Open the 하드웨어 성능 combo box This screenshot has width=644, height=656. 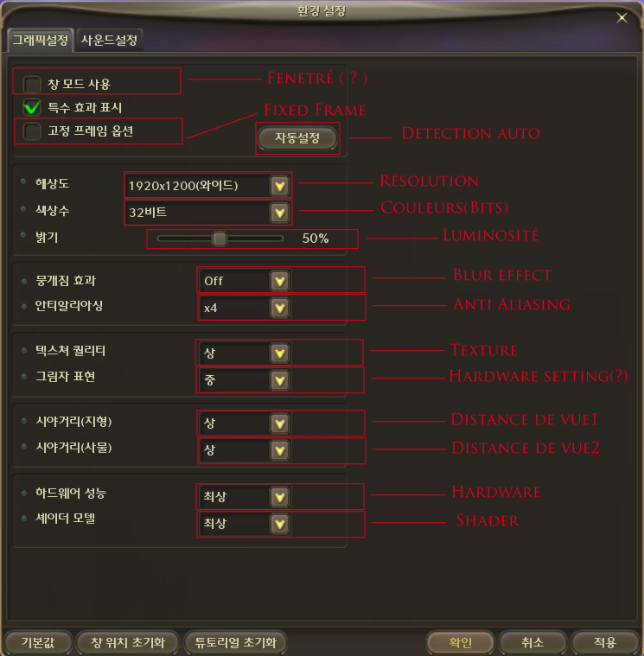click(x=245, y=497)
